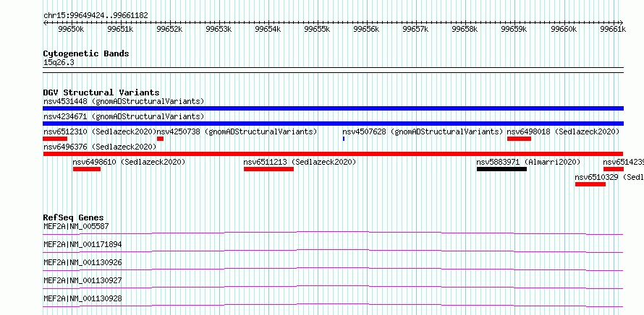This screenshot has width=644, height=315.
Task: Click the DGV Structural Variants heading
Action: (101, 92)
